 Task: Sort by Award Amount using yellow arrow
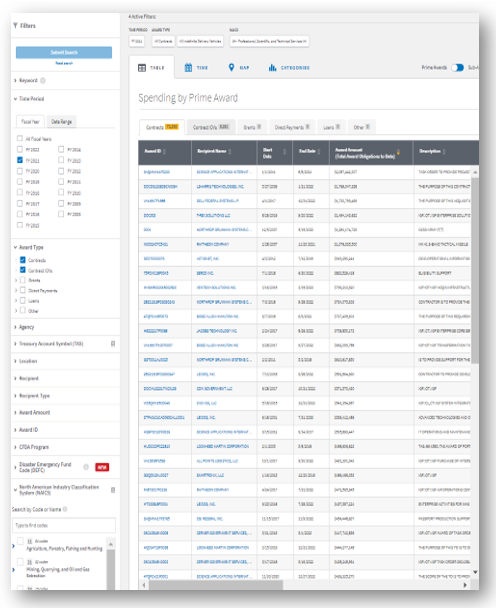point(398,152)
